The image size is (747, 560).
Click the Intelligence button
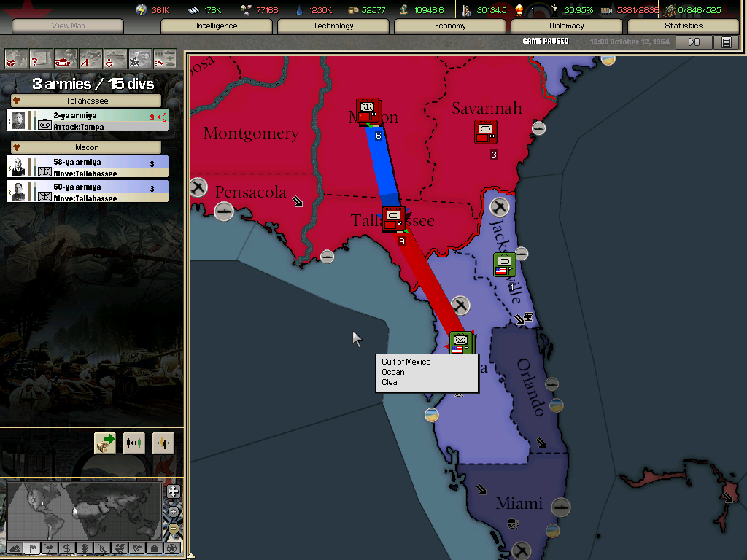(x=217, y=26)
